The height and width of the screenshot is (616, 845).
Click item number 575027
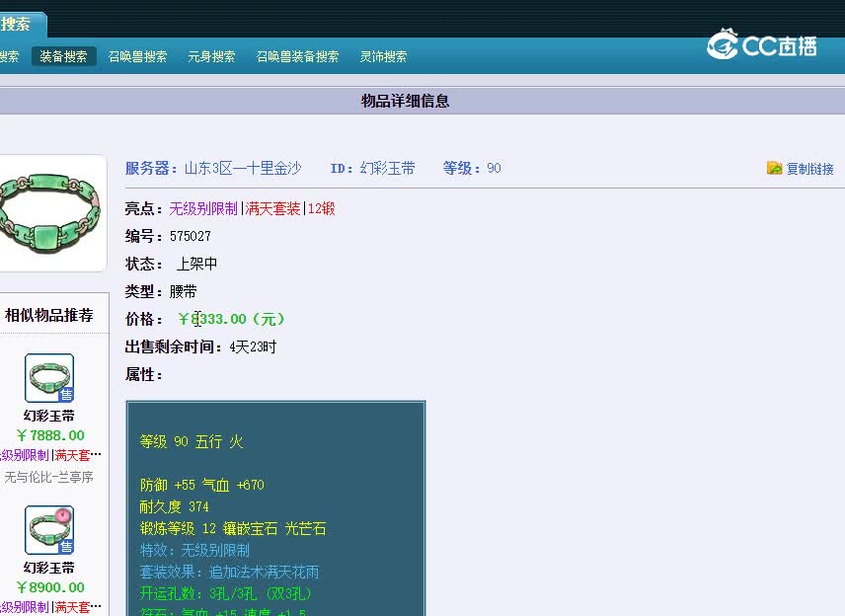click(x=191, y=236)
